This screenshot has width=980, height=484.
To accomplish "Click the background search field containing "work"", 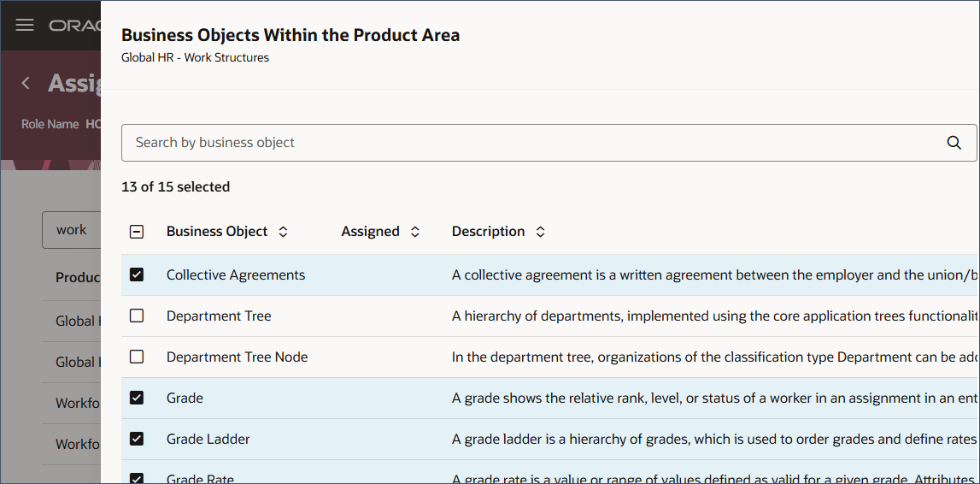I will pyautogui.click(x=72, y=230).
